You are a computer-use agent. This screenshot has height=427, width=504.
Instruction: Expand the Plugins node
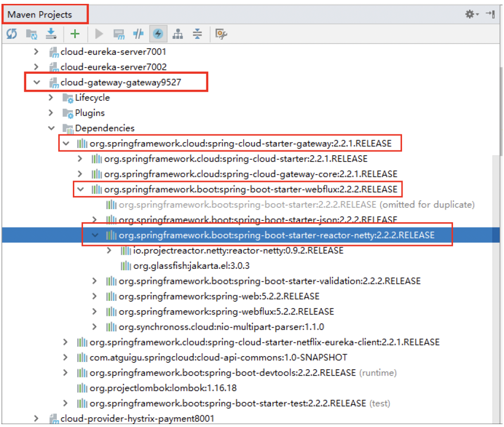click(x=51, y=113)
